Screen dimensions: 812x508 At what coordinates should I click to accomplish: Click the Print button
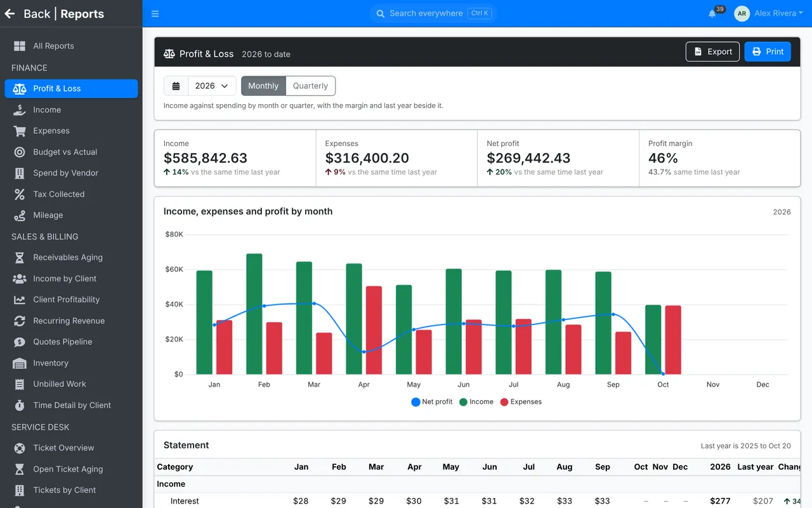[x=768, y=51]
